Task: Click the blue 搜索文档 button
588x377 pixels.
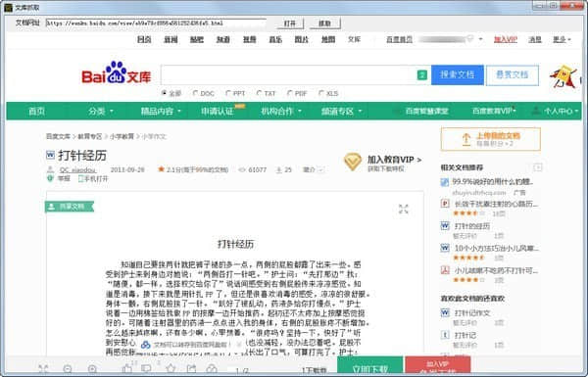Action: click(457, 75)
